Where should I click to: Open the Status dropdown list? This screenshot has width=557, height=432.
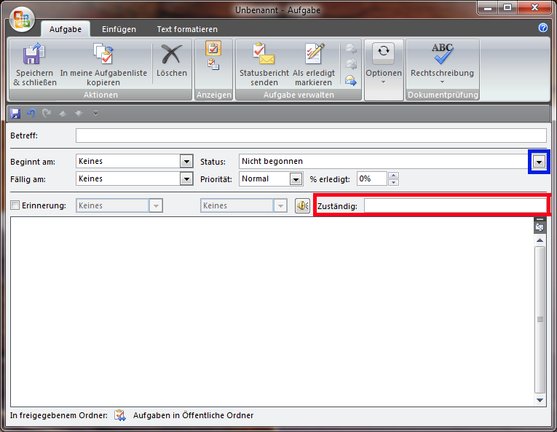(539, 162)
